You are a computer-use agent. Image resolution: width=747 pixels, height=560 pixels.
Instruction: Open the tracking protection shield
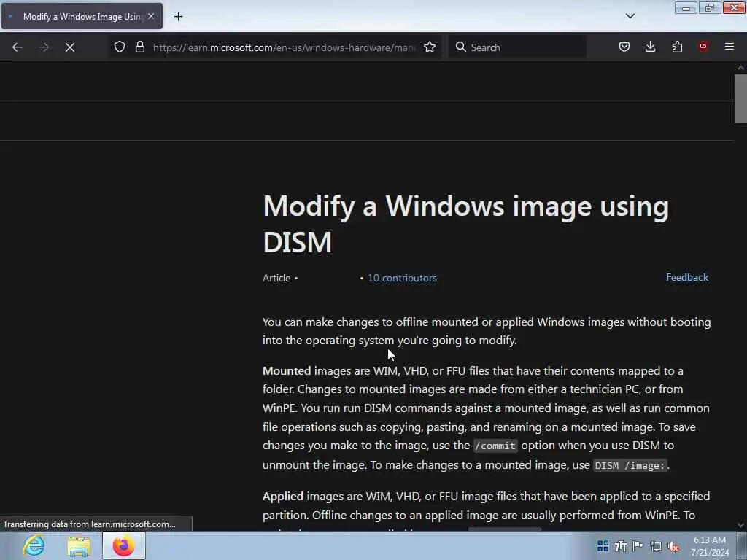point(120,47)
